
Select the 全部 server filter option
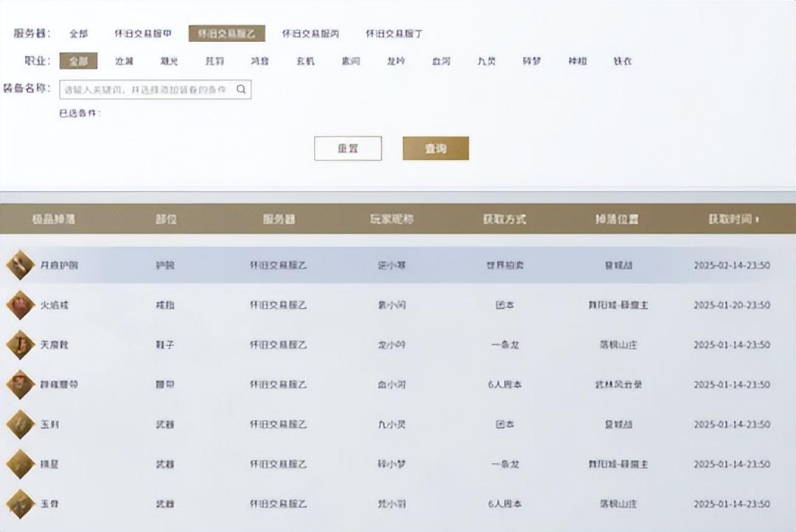pos(79,34)
